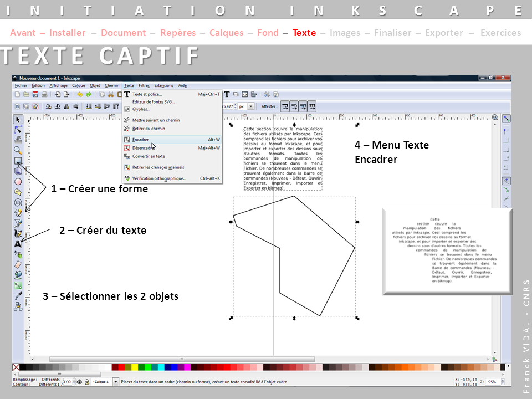The height and width of the screenshot is (399, 532).
Task: Toggle snap bounding box corners
Action: pos(506,131)
